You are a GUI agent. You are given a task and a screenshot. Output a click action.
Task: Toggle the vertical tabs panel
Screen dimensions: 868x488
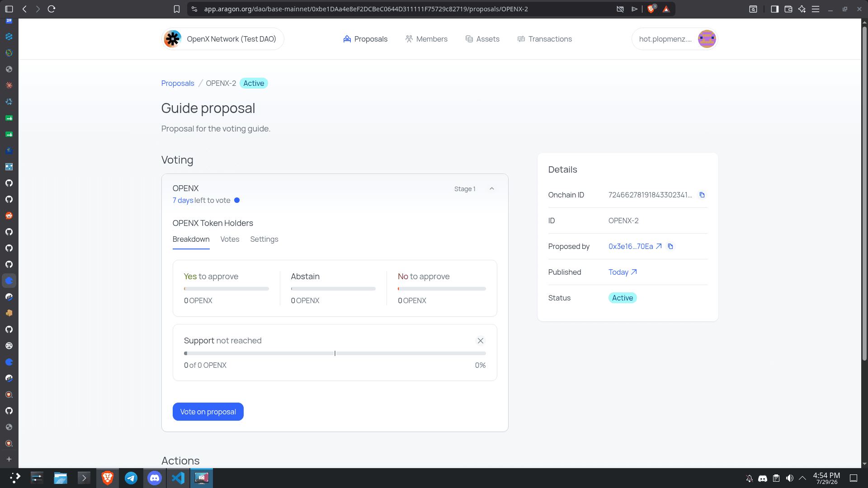(9, 9)
